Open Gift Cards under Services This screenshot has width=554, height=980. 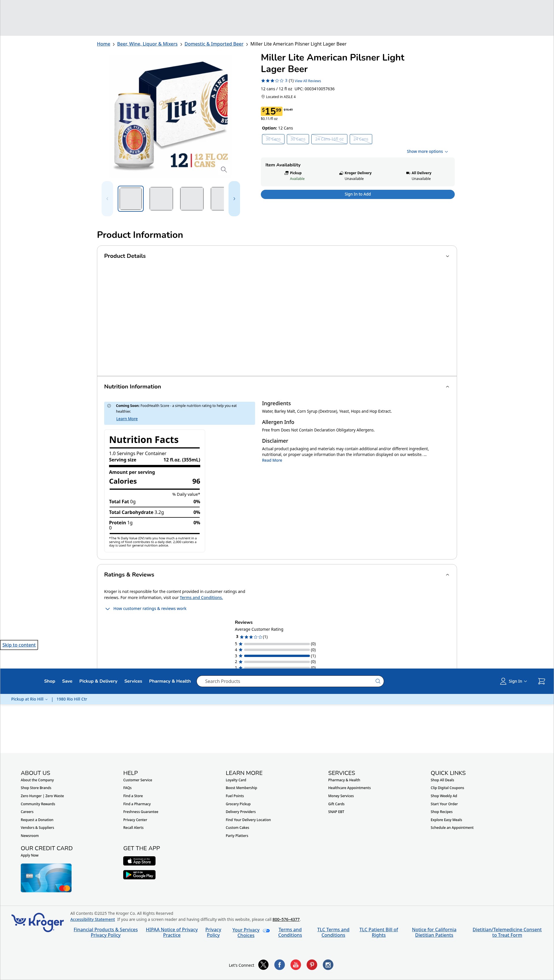[x=336, y=804]
